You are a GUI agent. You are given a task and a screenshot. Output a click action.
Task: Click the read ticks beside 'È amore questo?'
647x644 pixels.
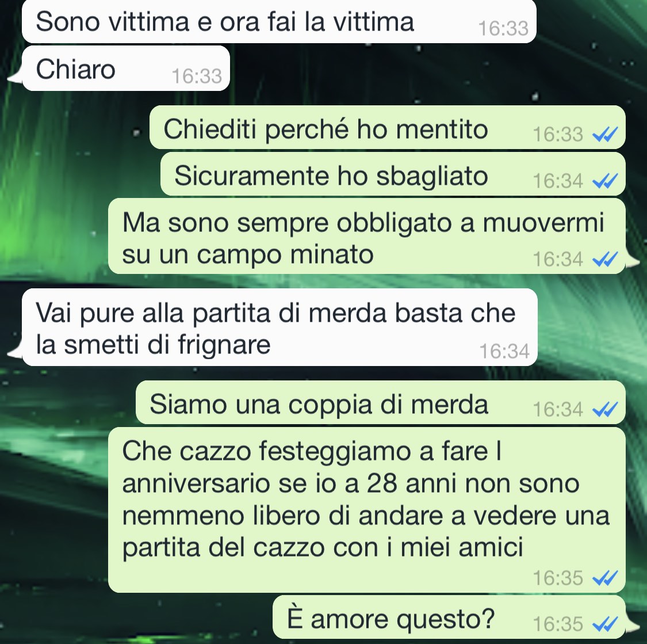pyautogui.click(x=605, y=624)
